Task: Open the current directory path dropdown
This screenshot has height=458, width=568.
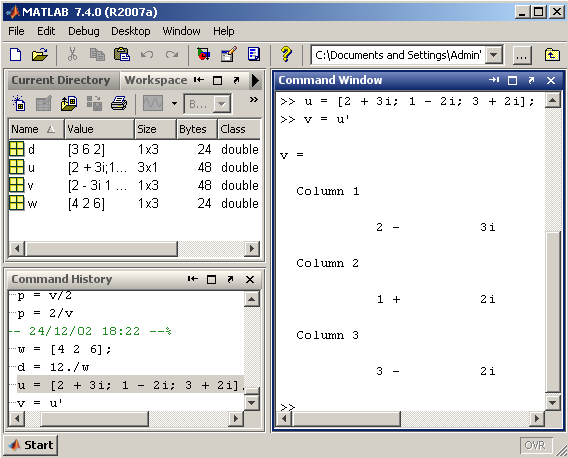Action: (493, 55)
